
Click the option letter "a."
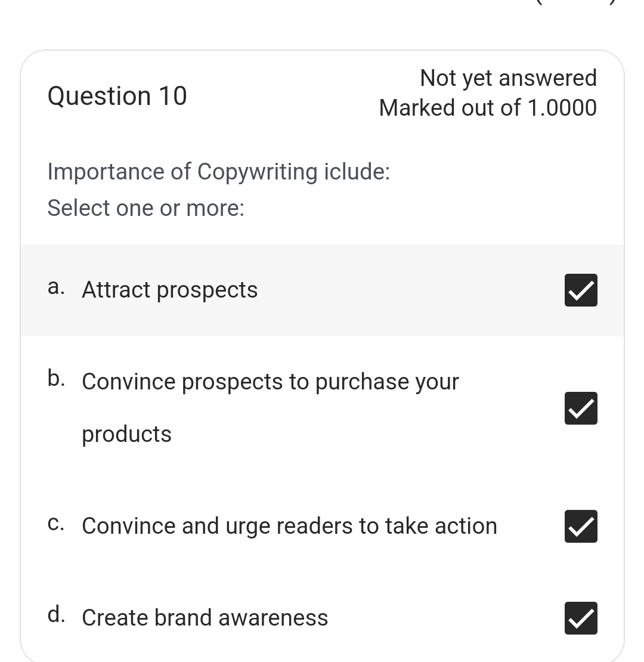[56, 287]
